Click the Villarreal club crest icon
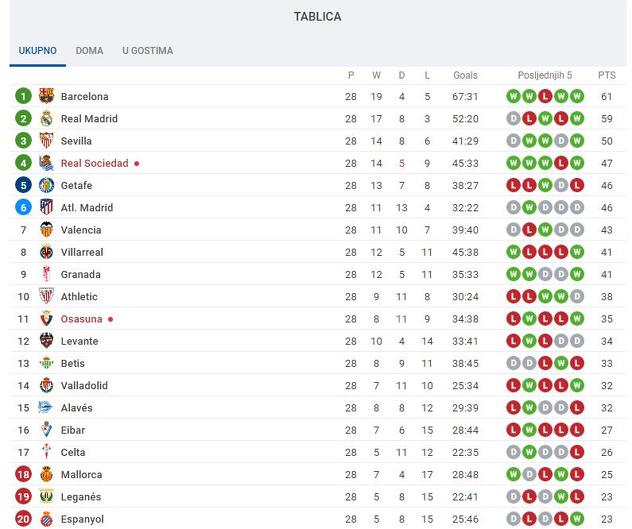 46,252
